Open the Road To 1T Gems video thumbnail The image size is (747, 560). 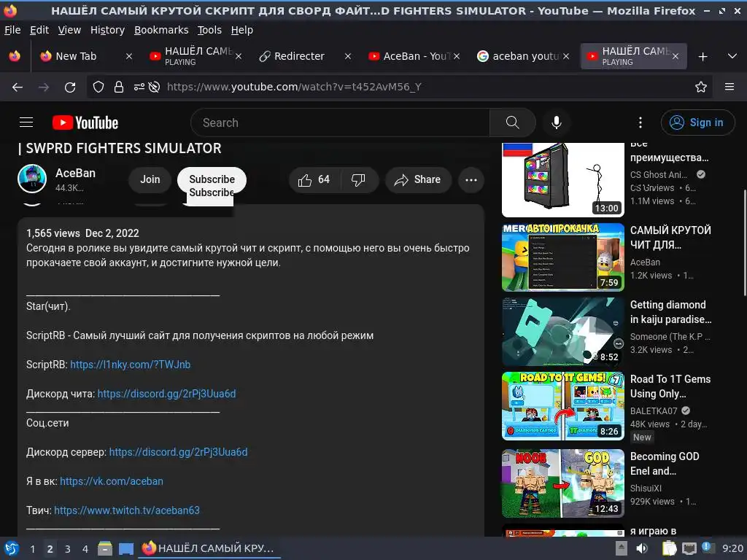(x=563, y=406)
